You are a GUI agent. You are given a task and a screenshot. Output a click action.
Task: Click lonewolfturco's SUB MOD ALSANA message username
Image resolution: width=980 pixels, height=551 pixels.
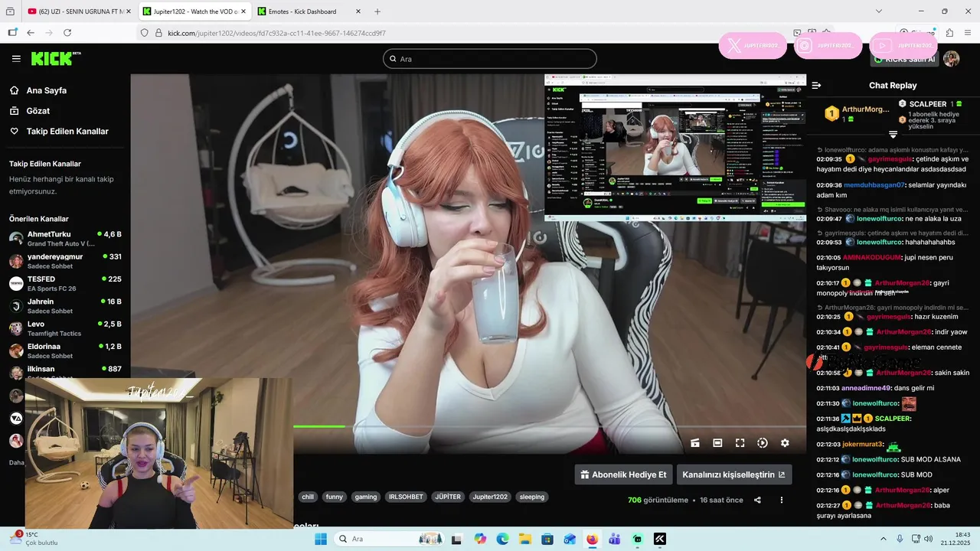tap(875, 459)
